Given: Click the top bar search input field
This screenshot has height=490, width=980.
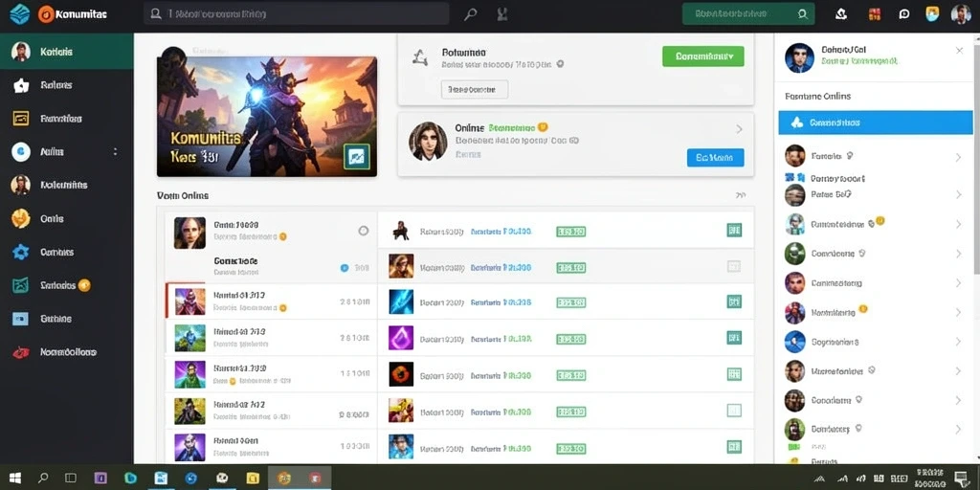Looking at the screenshot, I should [x=297, y=13].
